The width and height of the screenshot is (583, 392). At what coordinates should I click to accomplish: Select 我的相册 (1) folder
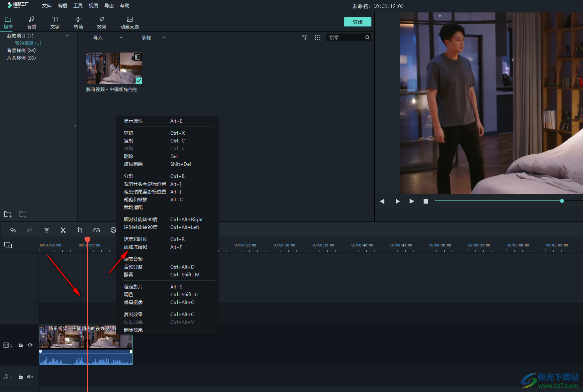[28, 43]
